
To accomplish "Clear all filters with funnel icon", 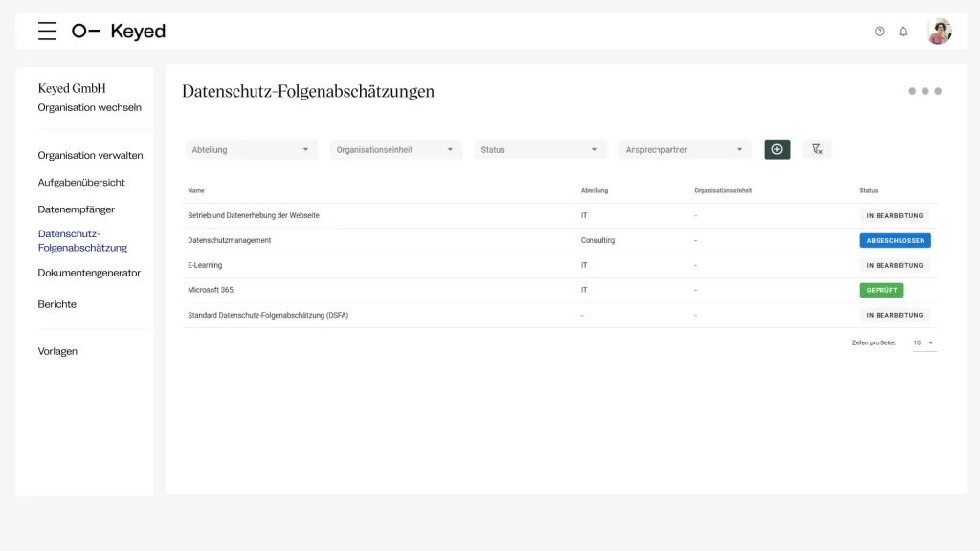I will (817, 149).
